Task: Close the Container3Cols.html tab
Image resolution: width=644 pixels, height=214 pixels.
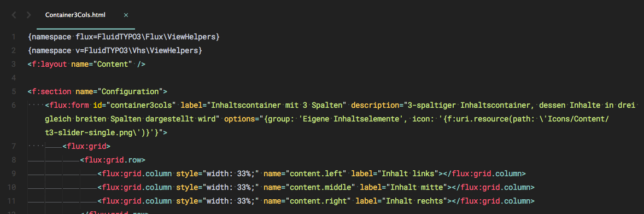Action: 126,15
